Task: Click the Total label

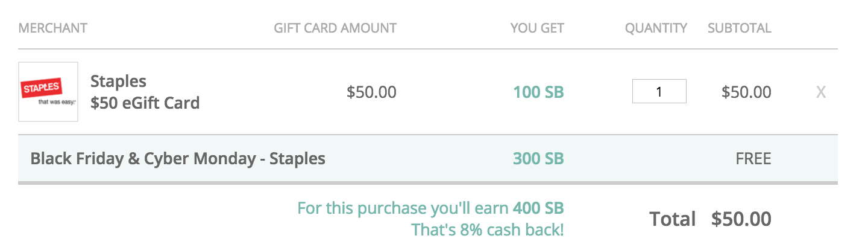Action: coord(673,219)
